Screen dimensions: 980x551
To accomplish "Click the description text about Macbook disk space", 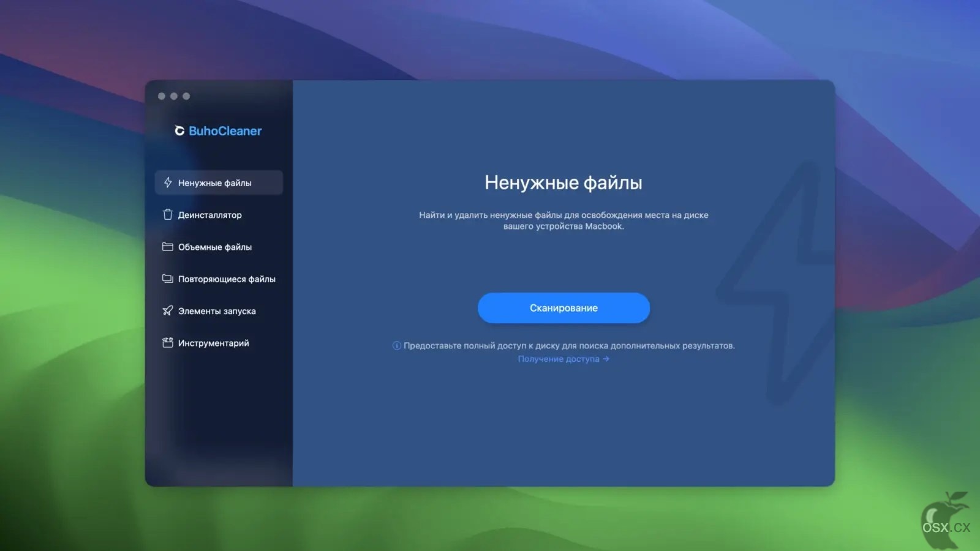I will tap(563, 220).
